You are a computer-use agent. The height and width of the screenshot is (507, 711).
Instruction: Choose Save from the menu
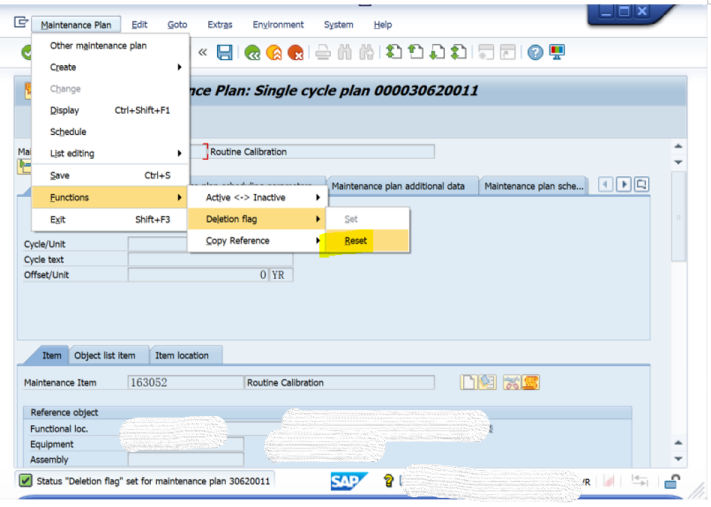[110, 176]
